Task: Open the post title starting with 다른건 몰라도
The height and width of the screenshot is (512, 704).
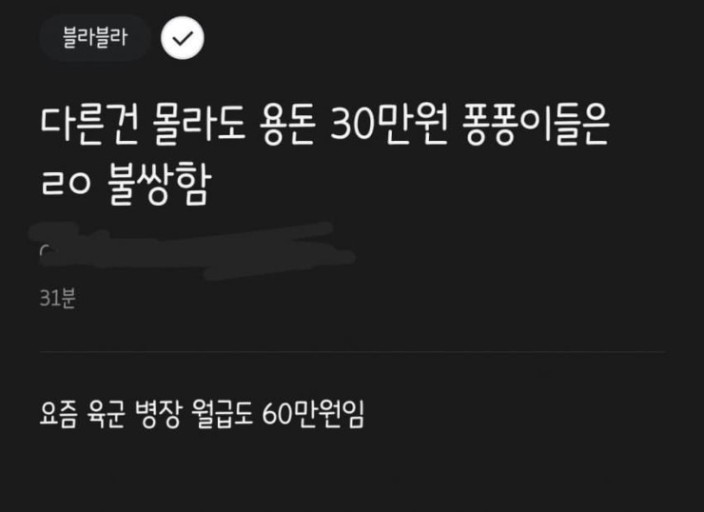Action: (325, 154)
